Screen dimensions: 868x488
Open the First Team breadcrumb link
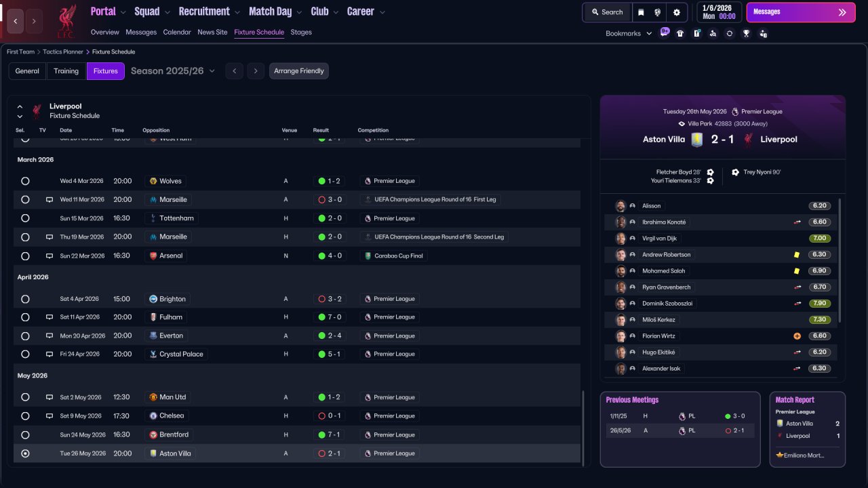[x=20, y=52]
